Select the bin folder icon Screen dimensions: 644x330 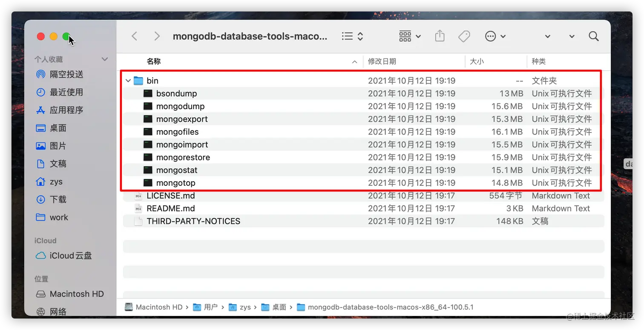click(138, 81)
